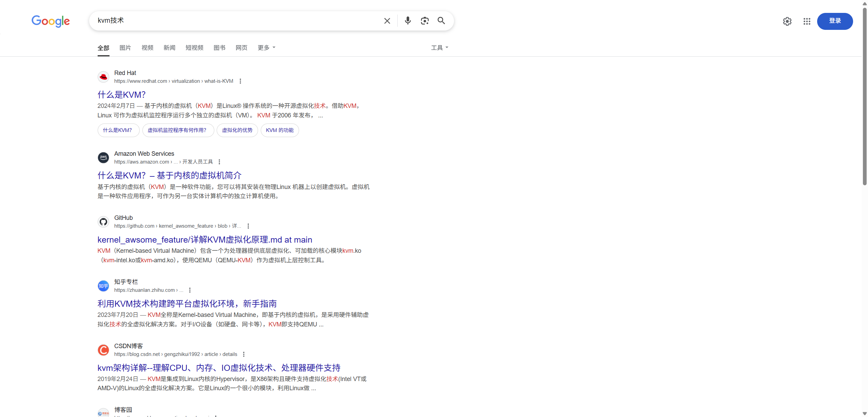This screenshot has width=868, height=417.
Task: Switch to the 视频 tab
Action: tap(147, 48)
